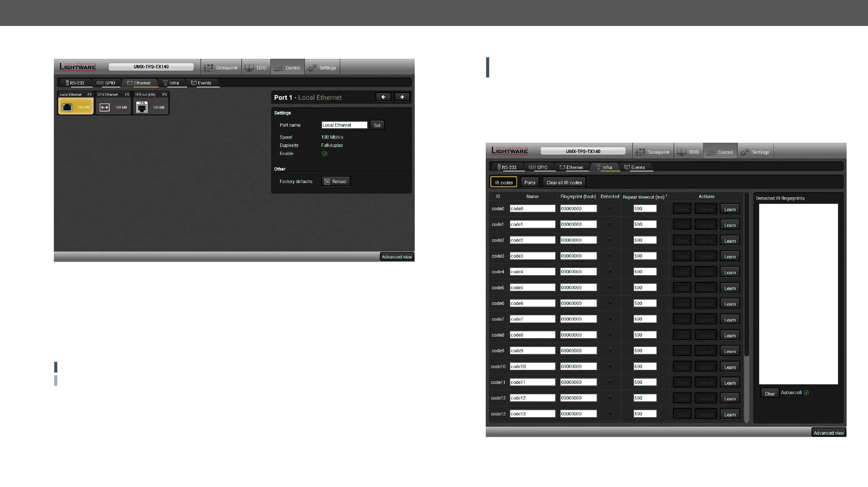868x487 pixels.
Task: Toggle the Enable checkmark for Port 1
Action: (324, 154)
